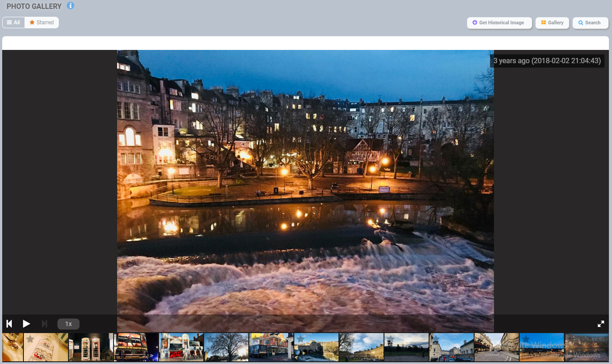Viewport: 612px width, 364px height.
Task: Toggle star on the bridge weir thumbnail
Action: click(x=300, y=339)
